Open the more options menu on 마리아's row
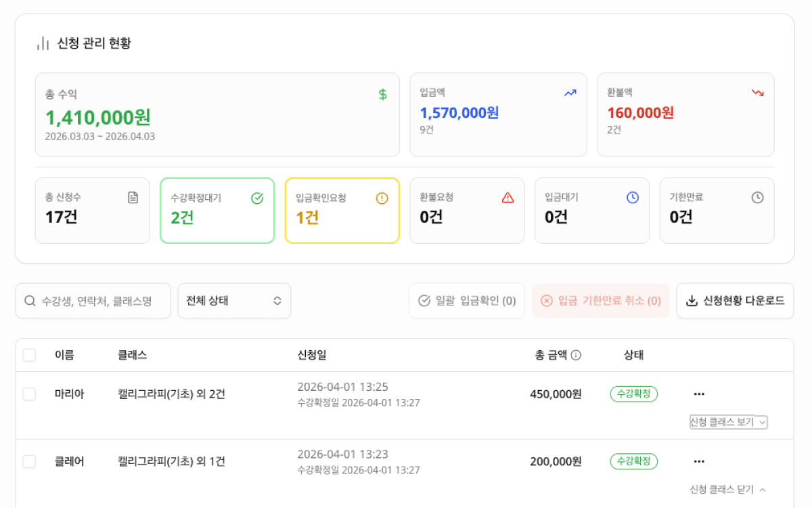This screenshot has width=812, height=508. click(x=698, y=394)
